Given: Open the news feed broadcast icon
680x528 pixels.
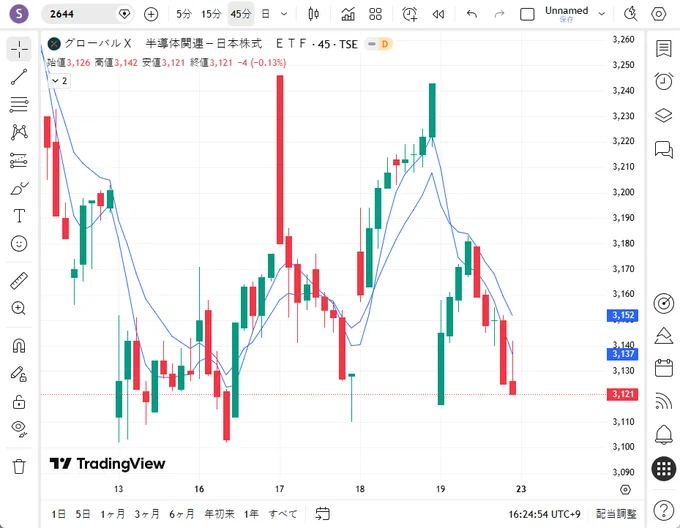Looking at the screenshot, I should pos(664,401).
